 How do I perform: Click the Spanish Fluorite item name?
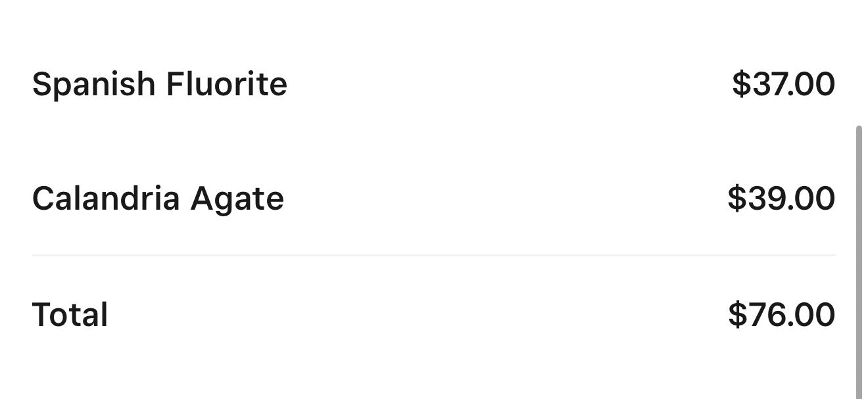[159, 84]
